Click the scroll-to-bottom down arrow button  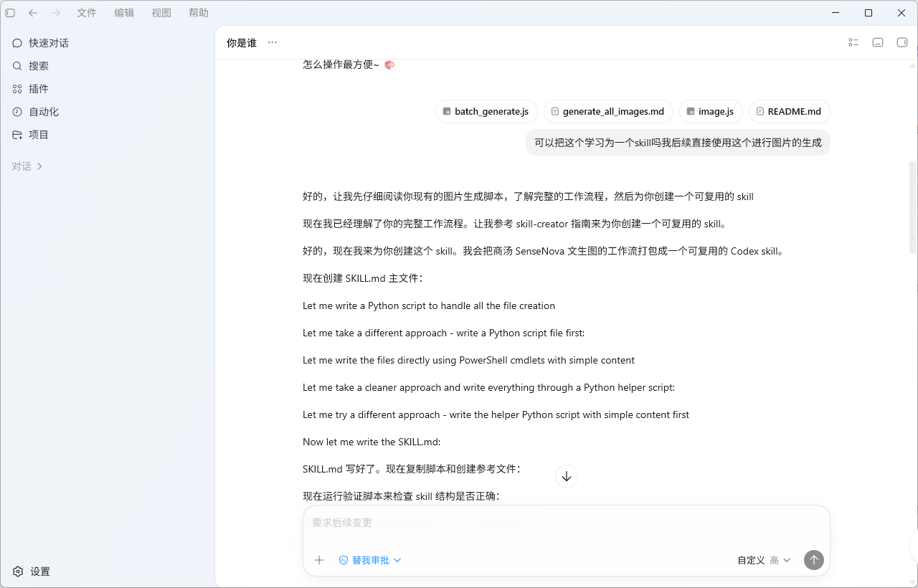click(x=567, y=476)
